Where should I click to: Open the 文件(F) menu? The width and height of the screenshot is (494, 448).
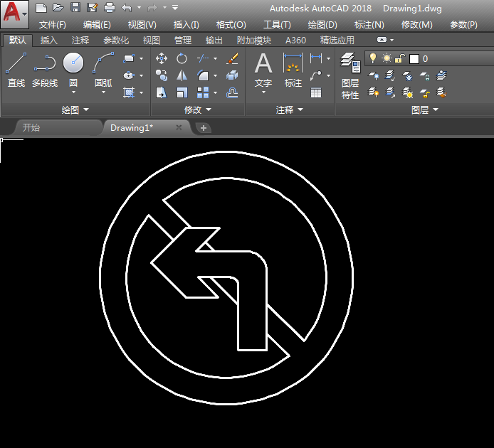coord(52,25)
